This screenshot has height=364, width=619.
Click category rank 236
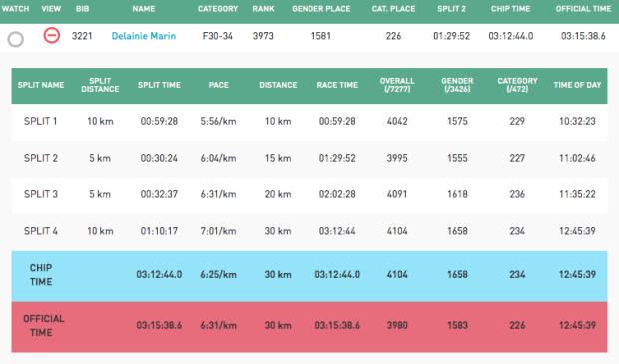(517, 194)
